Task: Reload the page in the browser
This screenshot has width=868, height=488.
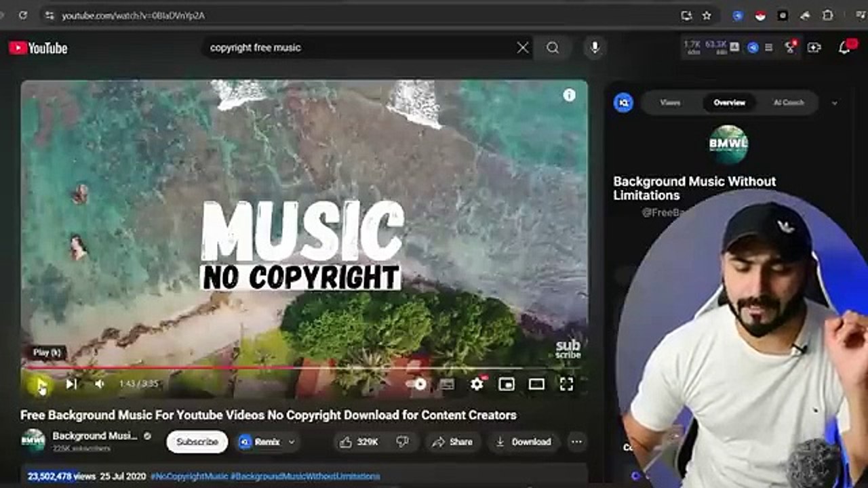Action: pos(23,15)
